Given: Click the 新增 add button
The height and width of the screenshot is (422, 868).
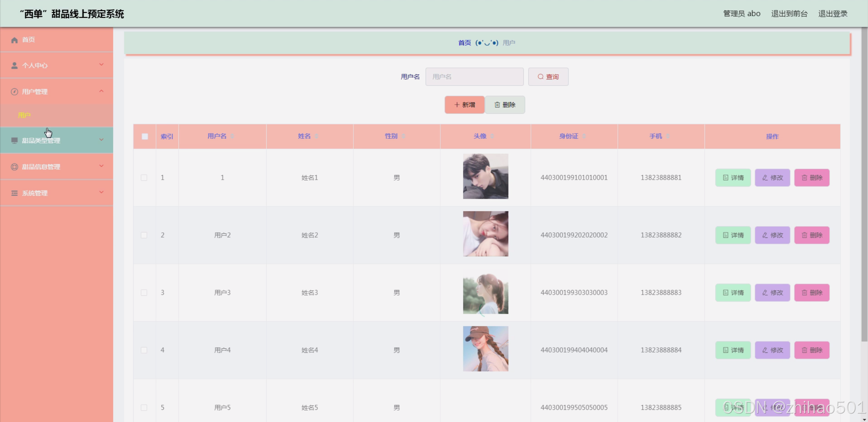Looking at the screenshot, I should pos(464,105).
